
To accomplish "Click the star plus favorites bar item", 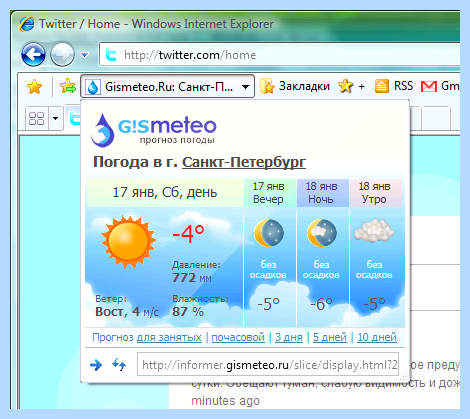I will pos(351,86).
